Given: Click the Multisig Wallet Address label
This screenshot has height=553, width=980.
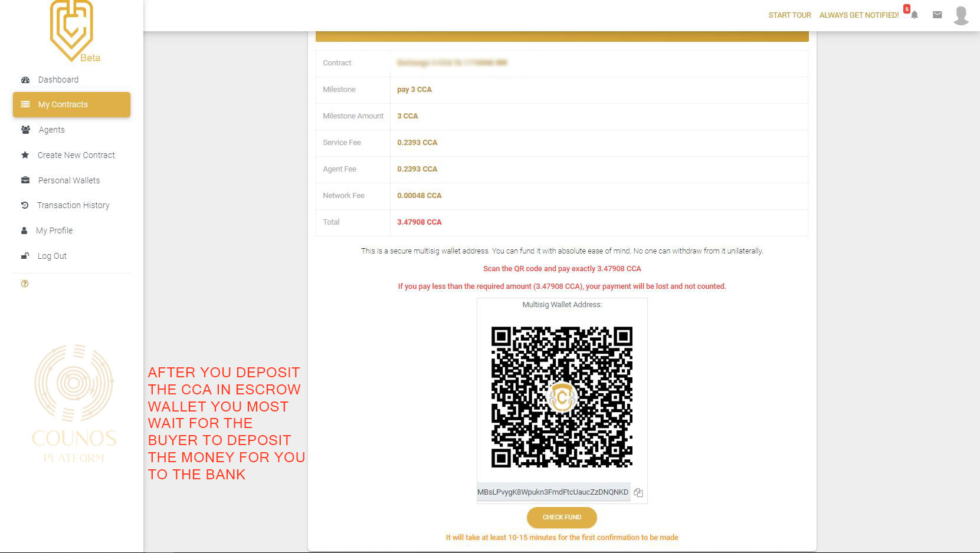Looking at the screenshot, I should pyautogui.click(x=562, y=305).
